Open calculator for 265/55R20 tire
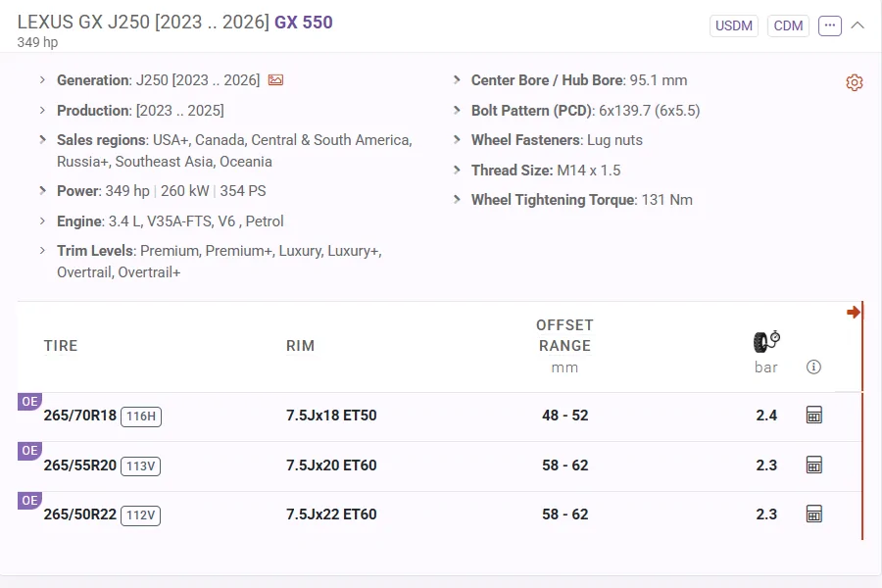The image size is (882, 588). tap(813, 465)
